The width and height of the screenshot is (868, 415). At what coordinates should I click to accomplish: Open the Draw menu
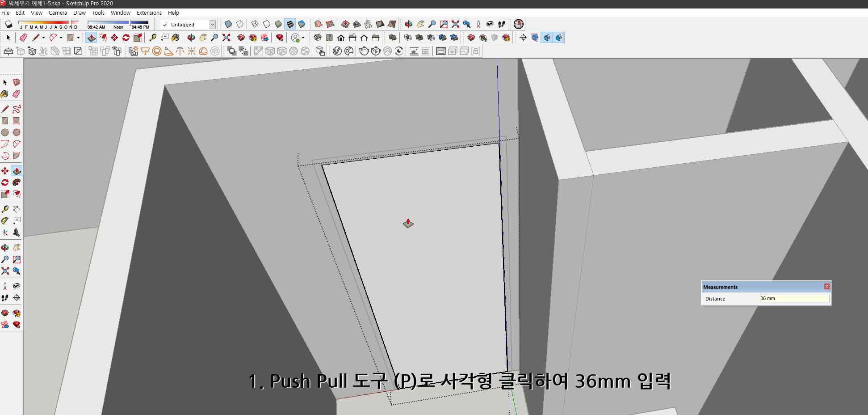point(80,13)
